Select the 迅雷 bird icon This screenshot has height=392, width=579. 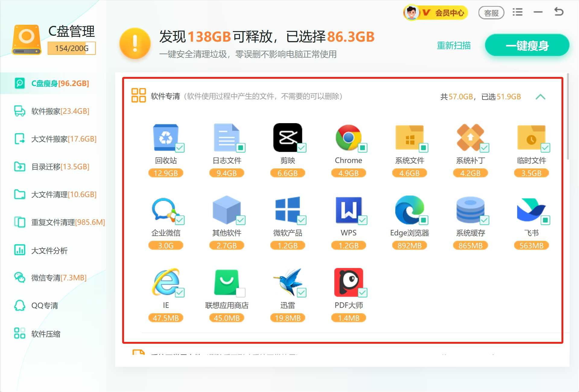tap(288, 282)
